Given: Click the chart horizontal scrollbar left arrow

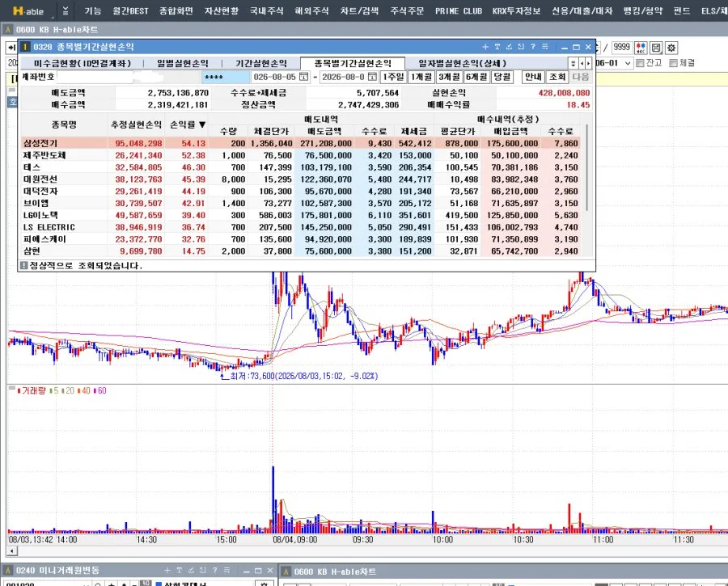Looking at the screenshot, I should (x=12, y=550).
